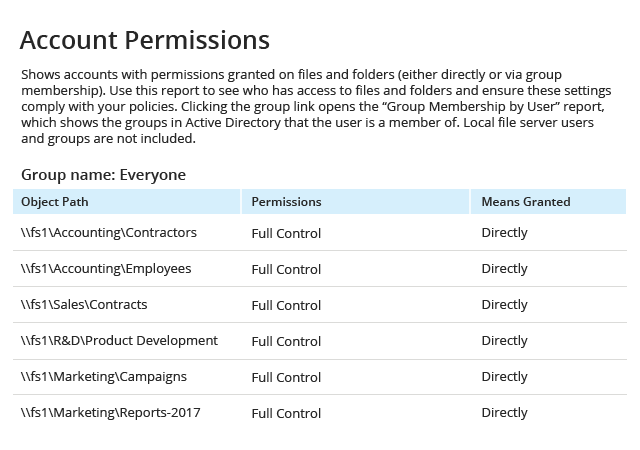Select the \\fs1\Marketing\Reports-2017 path
This screenshot has height=450, width=640.
tap(111, 412)
